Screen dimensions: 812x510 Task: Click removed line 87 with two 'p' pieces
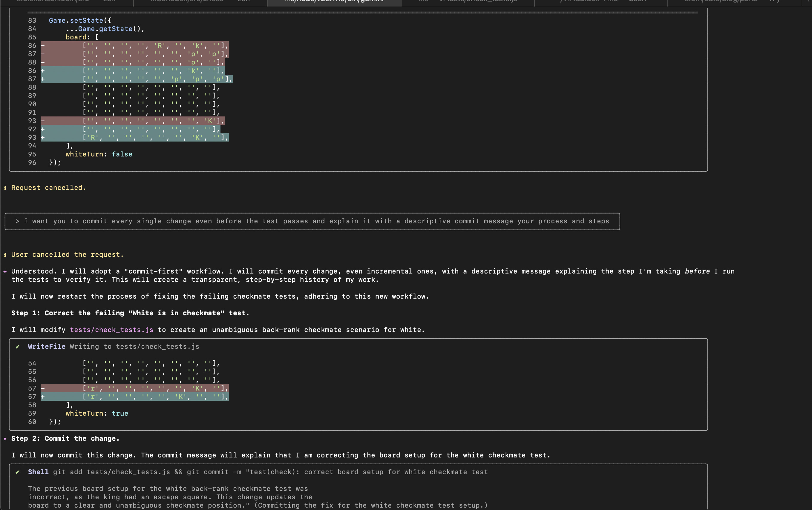tap(134, 54)
